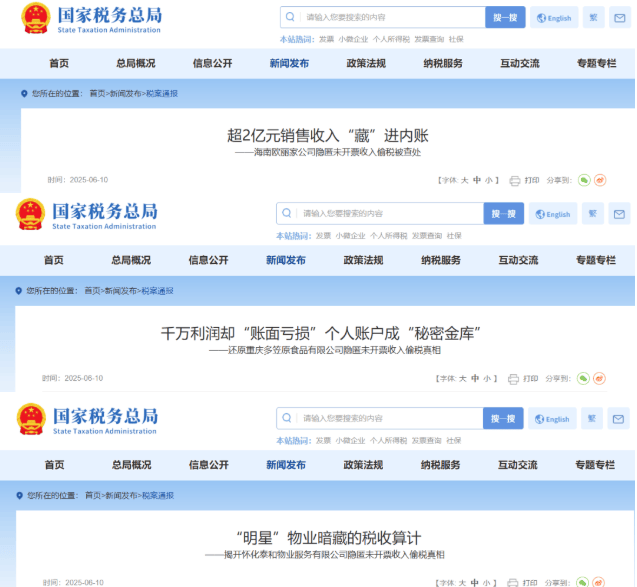Open 政策法规 menu in the topmost navigation bar
This screenshot has height=587, width=637.
click(x=366, y=63)
